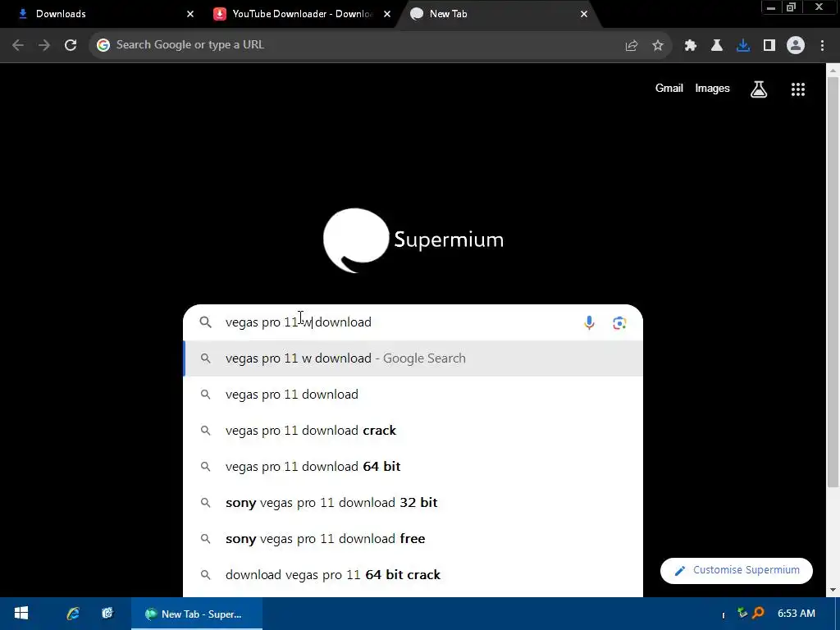Screen dimensions: 840x630
Task: Choose 'sony vegas pro 11 download free'
Action: pos(413,538)
